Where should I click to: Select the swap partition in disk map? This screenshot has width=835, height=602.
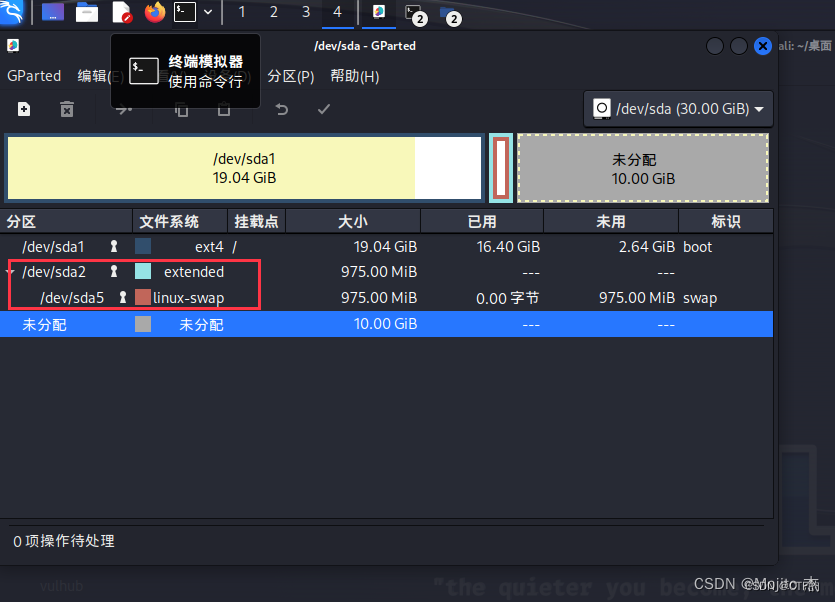coord(501,168)
